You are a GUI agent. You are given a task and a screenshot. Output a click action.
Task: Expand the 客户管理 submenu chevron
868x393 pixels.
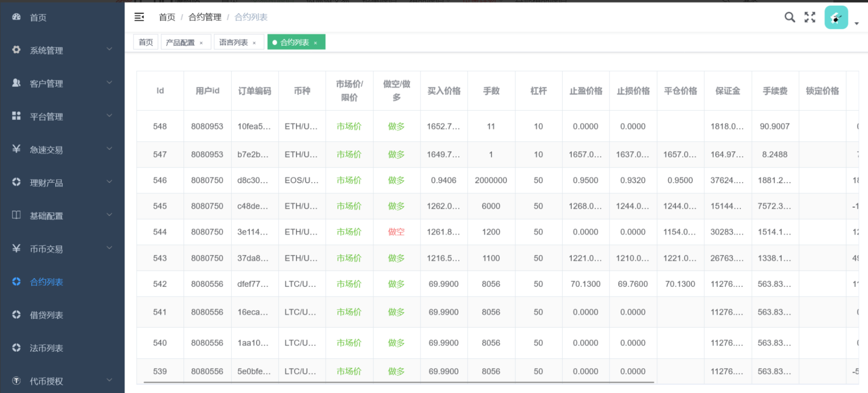110,83
